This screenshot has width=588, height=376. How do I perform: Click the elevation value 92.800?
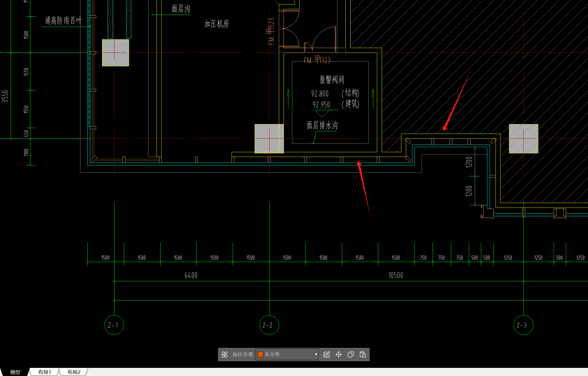click(x=320, y=94)
